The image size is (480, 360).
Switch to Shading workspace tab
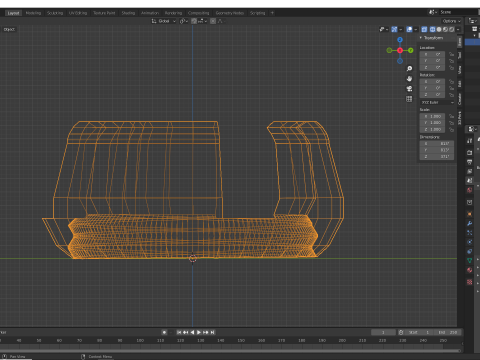tap(128, 13)
